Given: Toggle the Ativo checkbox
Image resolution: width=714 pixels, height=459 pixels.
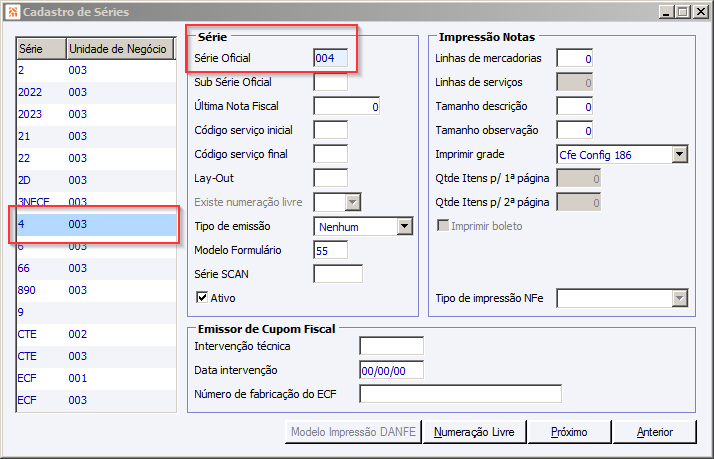Looking at the screenshot, I should click(x=203, y=297).
